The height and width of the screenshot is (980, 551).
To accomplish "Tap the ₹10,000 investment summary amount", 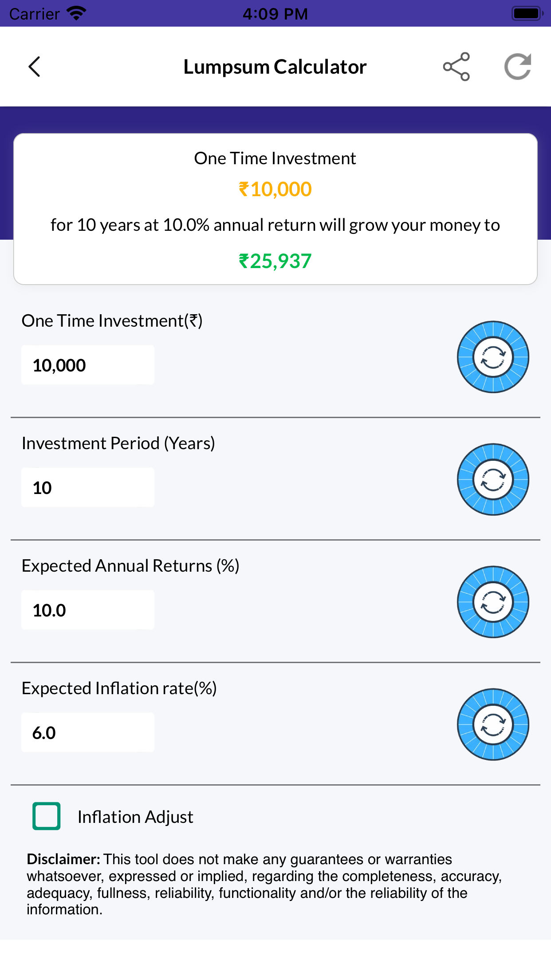I will coord(275,189).
